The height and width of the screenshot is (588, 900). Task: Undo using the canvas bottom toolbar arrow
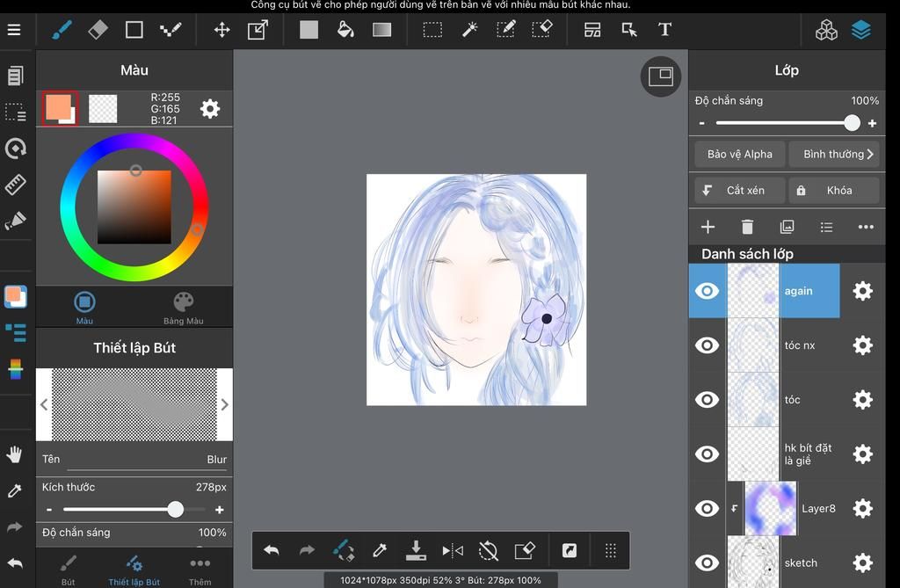tap(271, 551)
